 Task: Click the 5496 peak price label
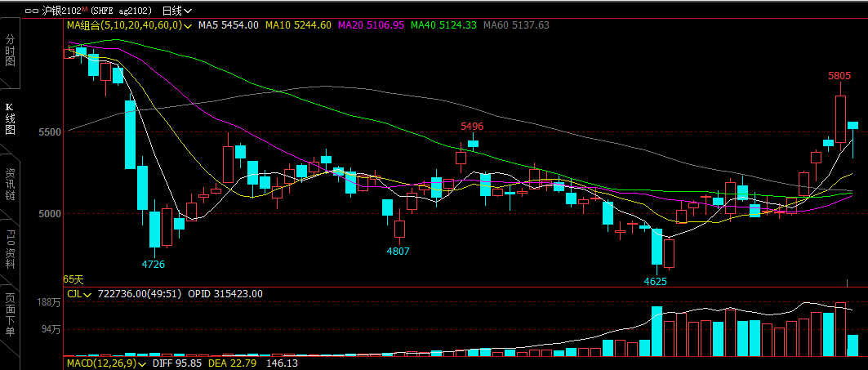(472, 127)
